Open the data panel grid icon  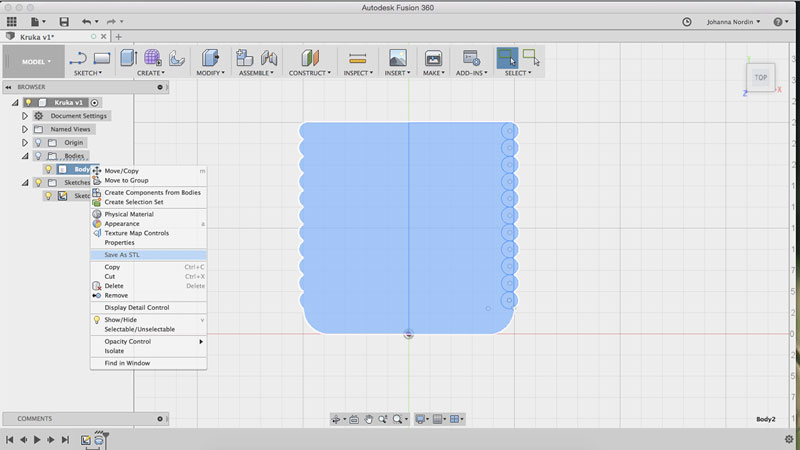(11, 21)
